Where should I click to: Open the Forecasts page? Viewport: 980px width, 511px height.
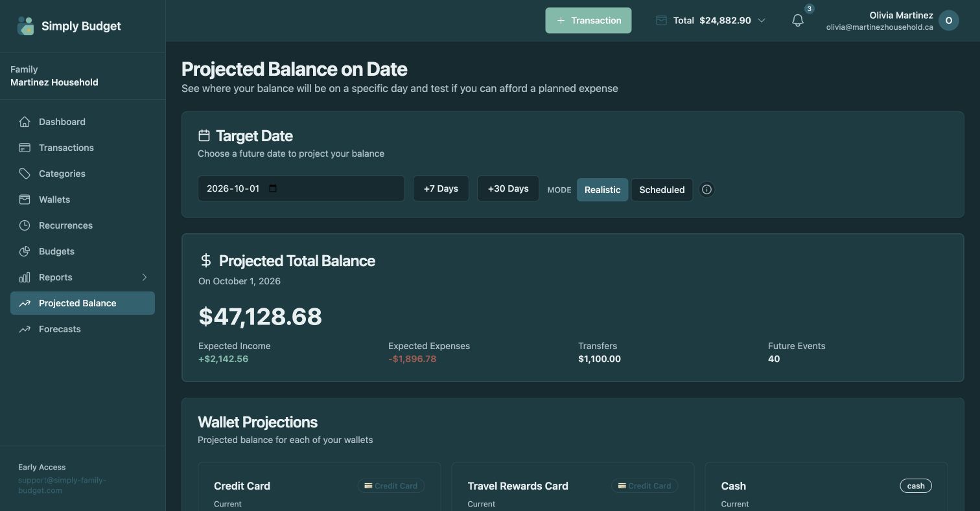pyautogui.click(x=82, y=329)
